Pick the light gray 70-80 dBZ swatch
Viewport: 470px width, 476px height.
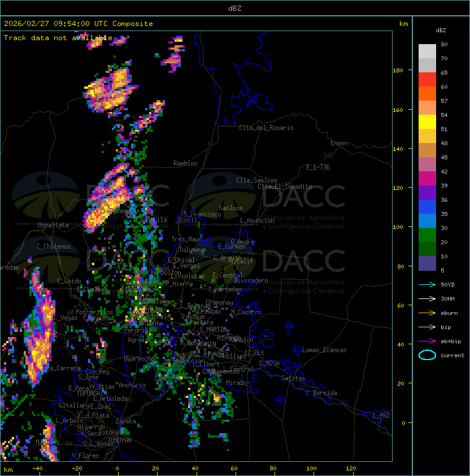coord(427,51)
